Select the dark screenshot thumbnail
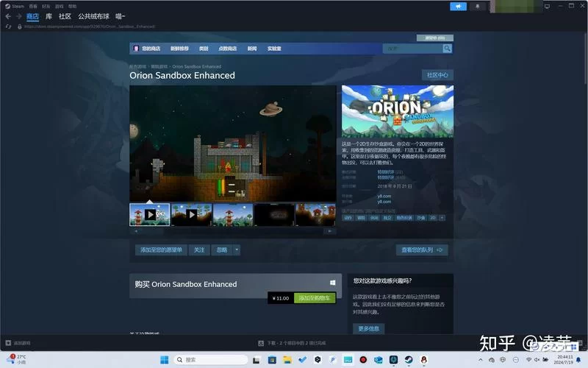Viewport: 588px width, 368px height. pos(274,215)
